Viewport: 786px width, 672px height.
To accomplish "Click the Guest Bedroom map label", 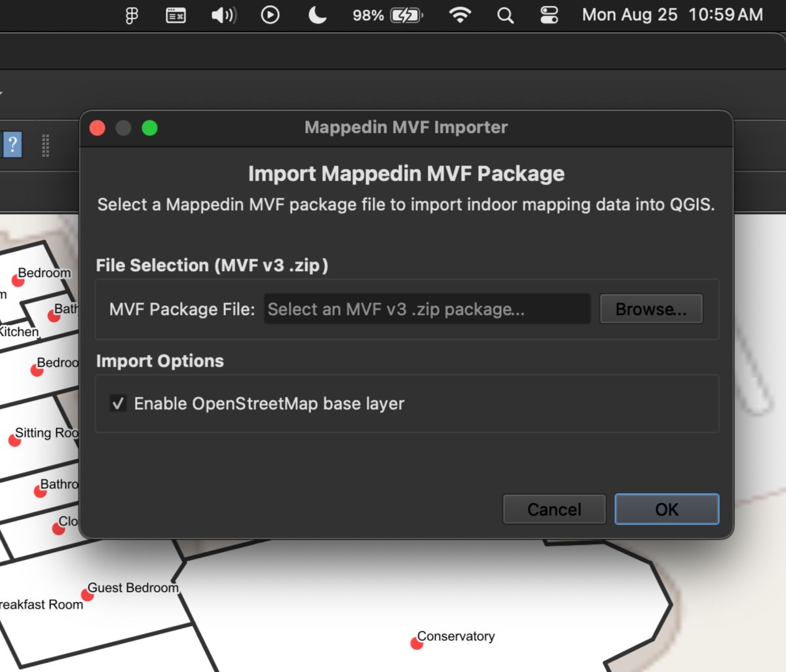I will [x=133, y=588].
